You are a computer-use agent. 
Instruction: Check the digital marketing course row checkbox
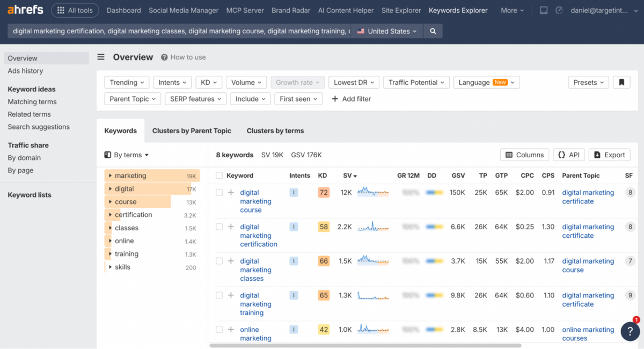[219, 192]
